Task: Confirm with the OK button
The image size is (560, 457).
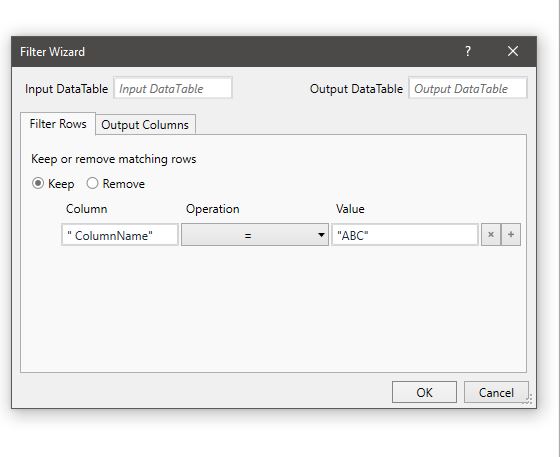Action: pyautogui.click(x=424, y=392)
